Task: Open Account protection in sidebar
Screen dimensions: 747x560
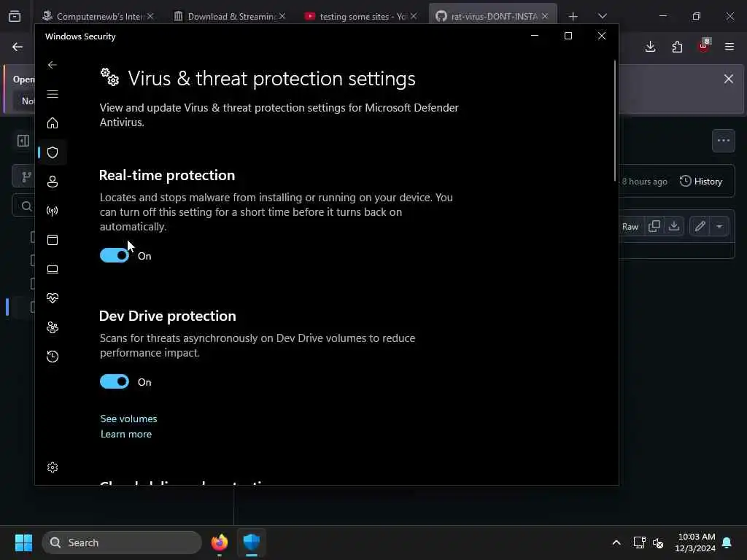Action: point(53,182)
